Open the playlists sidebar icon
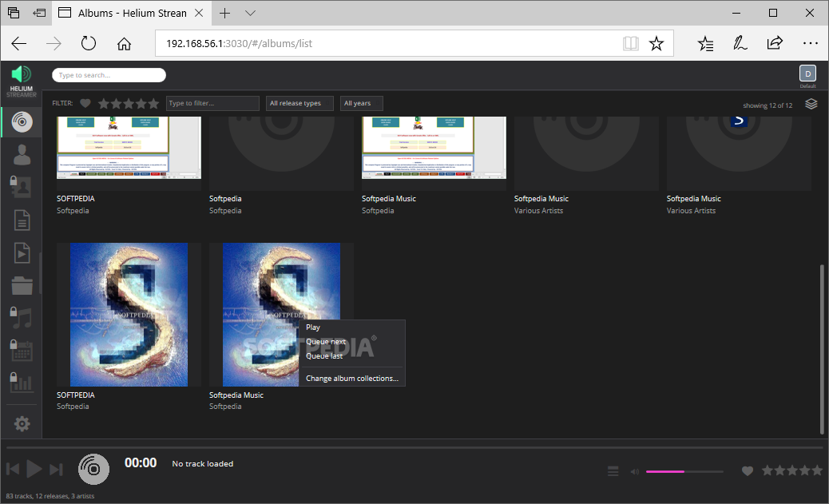 22,252
